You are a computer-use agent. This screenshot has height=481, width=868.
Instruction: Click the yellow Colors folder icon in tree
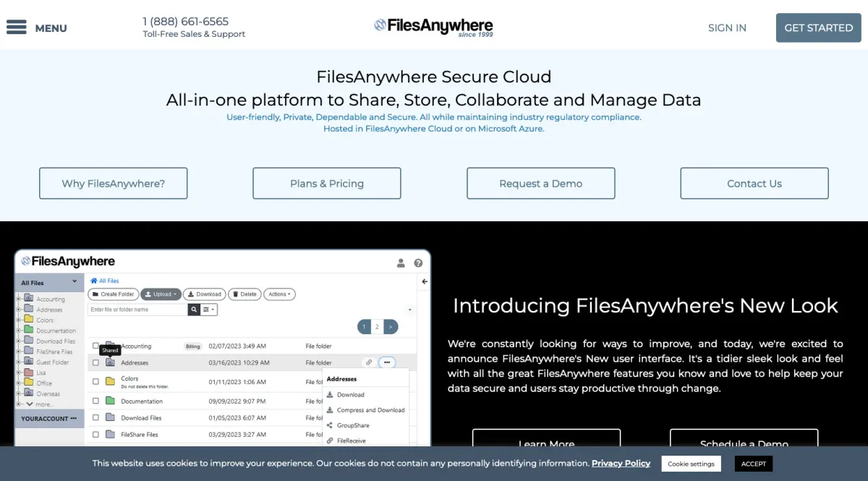pyautogui.click(x=29, y=319)
